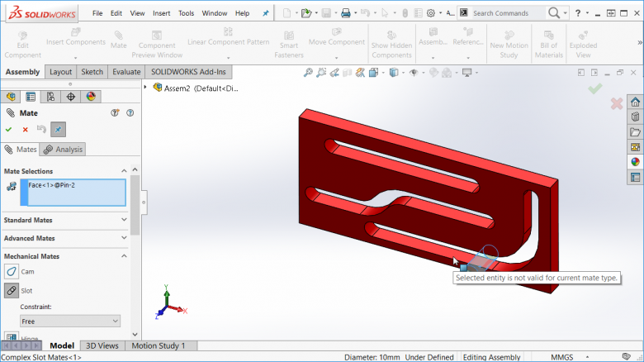The image size is (644, 362).
Task: Open Appearances color ball in task pane
Action: (x=636, y=162)
